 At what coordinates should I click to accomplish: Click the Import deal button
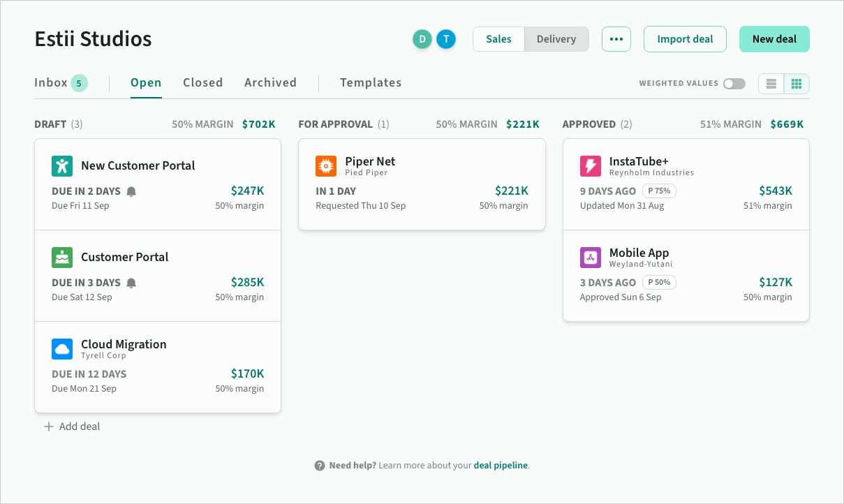click(685, 39)
